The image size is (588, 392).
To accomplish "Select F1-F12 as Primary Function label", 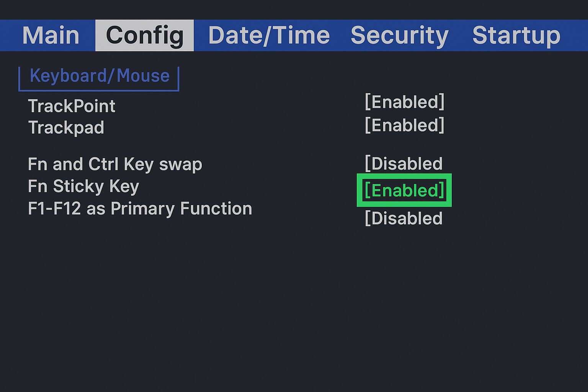I will coord(140,209).
